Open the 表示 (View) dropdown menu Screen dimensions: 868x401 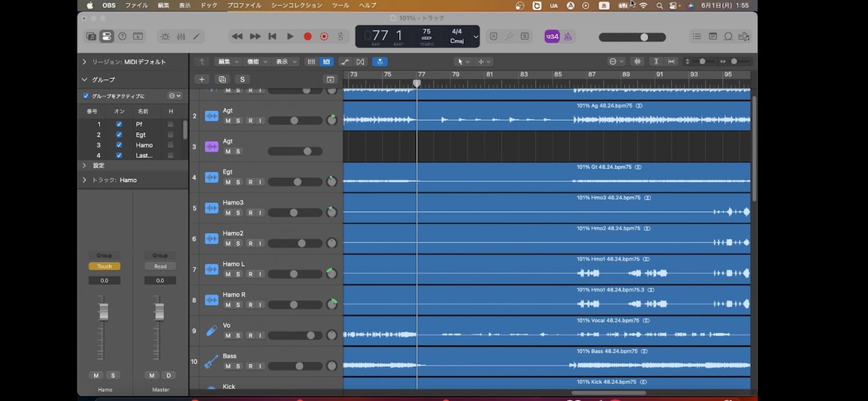coord(285,62)
